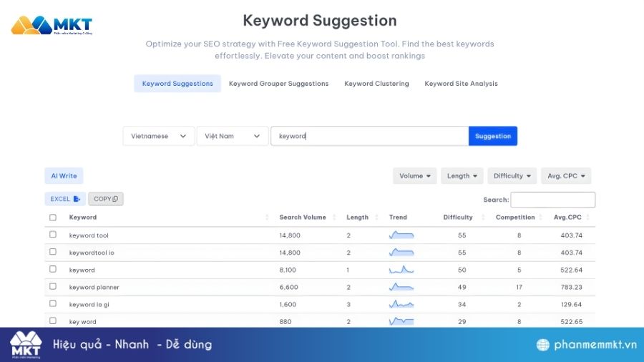The width and height of the screenshot is (644, 362).
Task: Click the Keyword Suggestion page heading
Action: point(320,21)
